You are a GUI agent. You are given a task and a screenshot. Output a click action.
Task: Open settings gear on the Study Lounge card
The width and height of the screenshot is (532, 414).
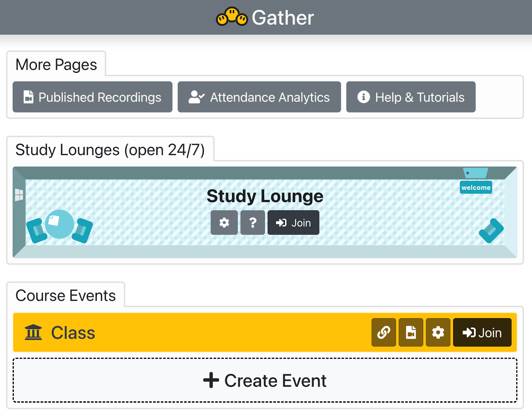tap(224, 222)
